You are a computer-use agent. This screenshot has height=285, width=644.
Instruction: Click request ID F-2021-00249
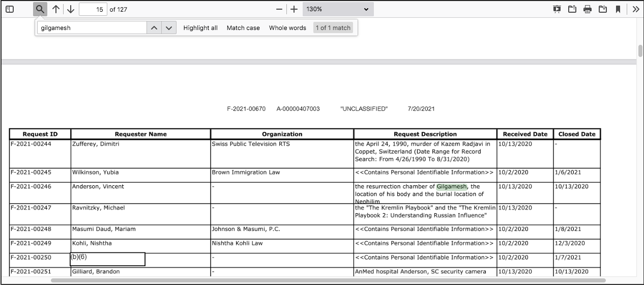(31, 243)
